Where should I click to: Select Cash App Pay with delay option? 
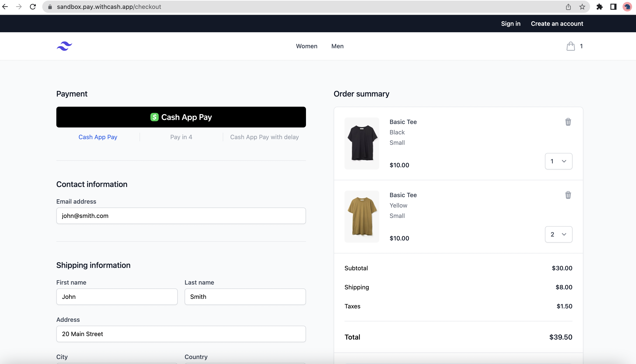265,137
